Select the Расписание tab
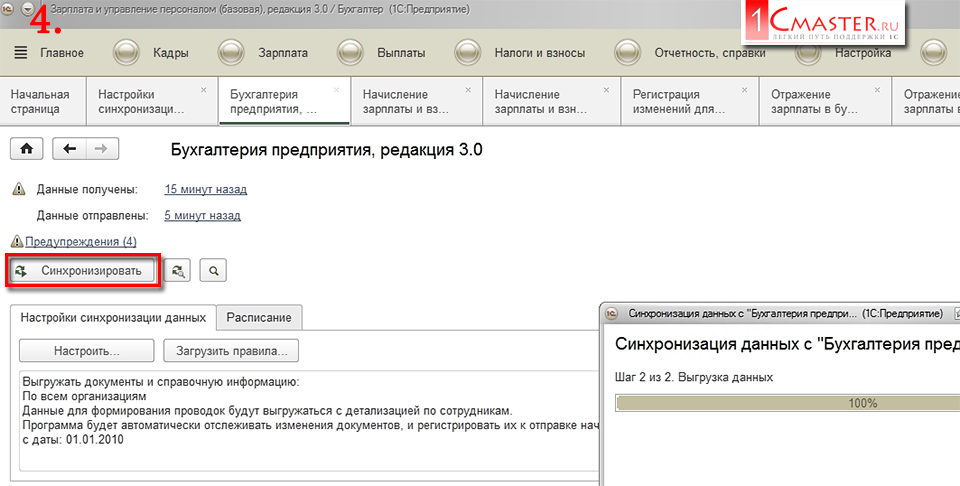This screenshot has height=486, width=960. click(259, 318)
